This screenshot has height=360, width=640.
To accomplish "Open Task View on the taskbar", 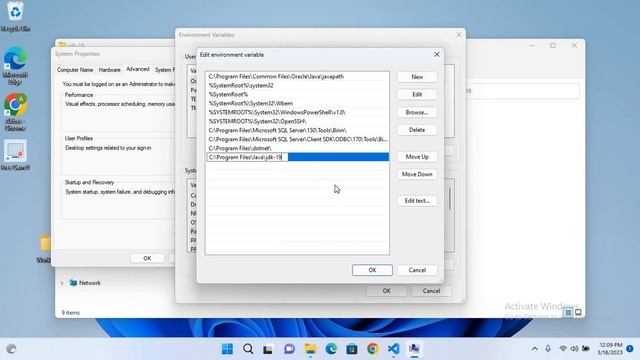I will click(x=268, y=349).
